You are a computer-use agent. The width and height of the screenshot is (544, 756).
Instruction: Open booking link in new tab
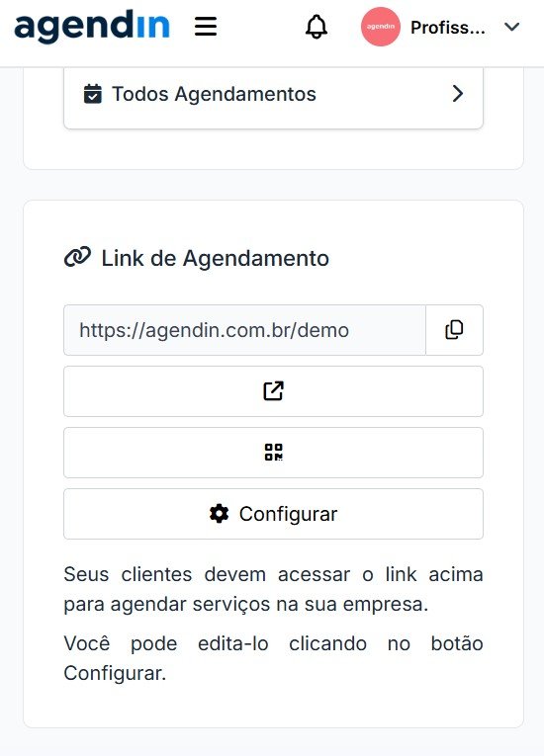point(273,391)
